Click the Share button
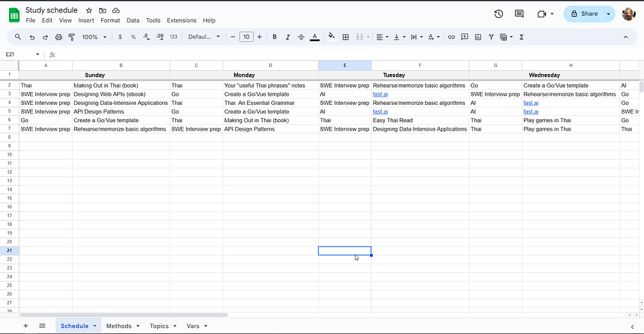The image size is (644, 334). click(x=583, y=14)
